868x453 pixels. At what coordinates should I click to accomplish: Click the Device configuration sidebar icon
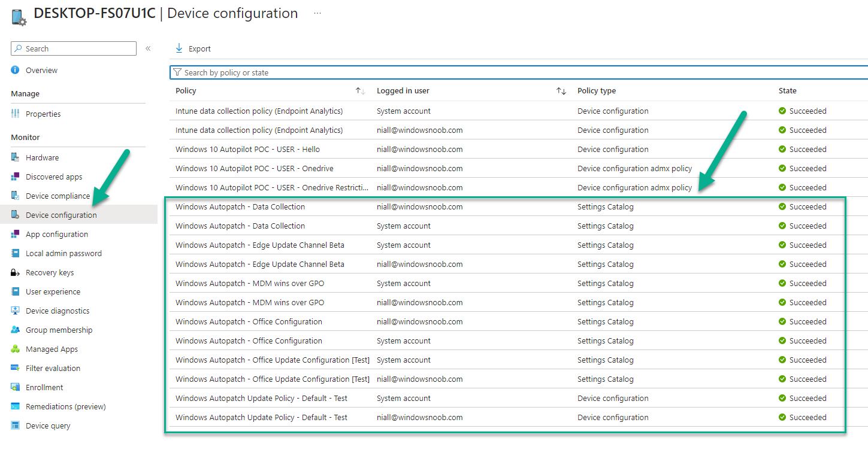(x=16, y=215)
